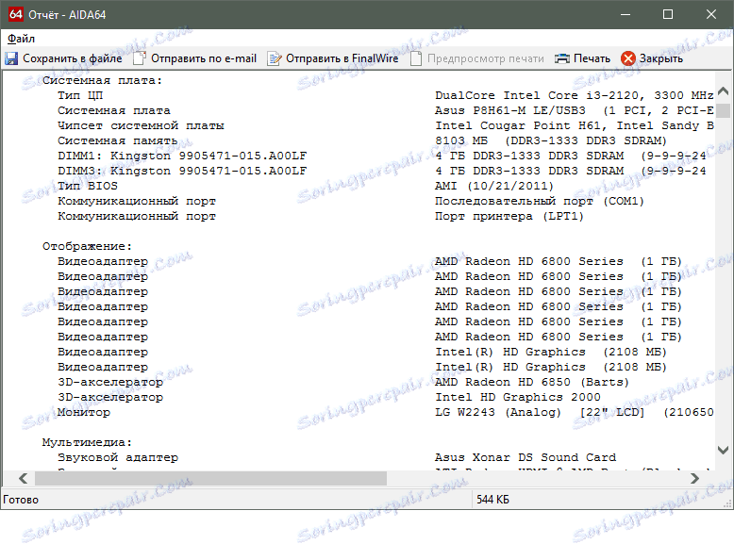
Task: Click the Чипсет системной платы label
Action: tap(141, 125)
